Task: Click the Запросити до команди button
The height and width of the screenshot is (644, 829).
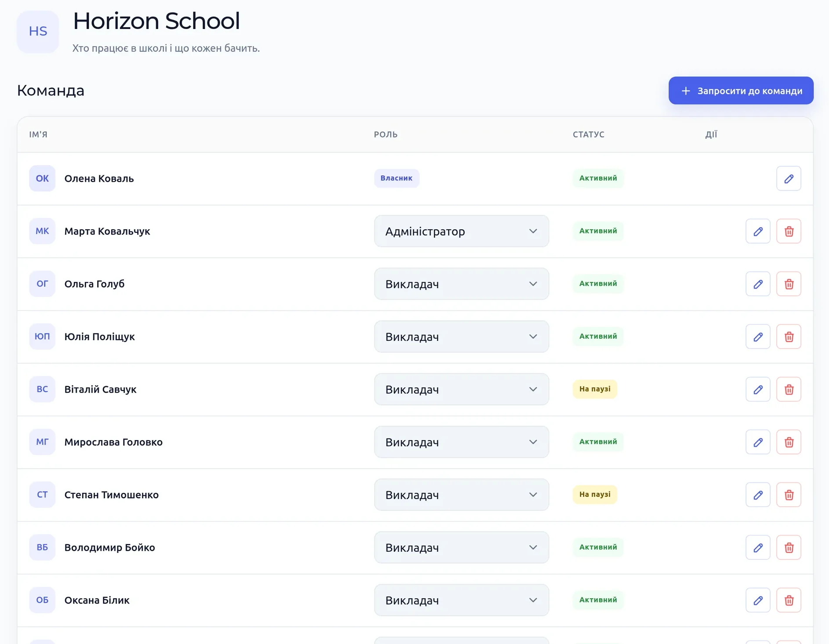Action: (741, 90)
